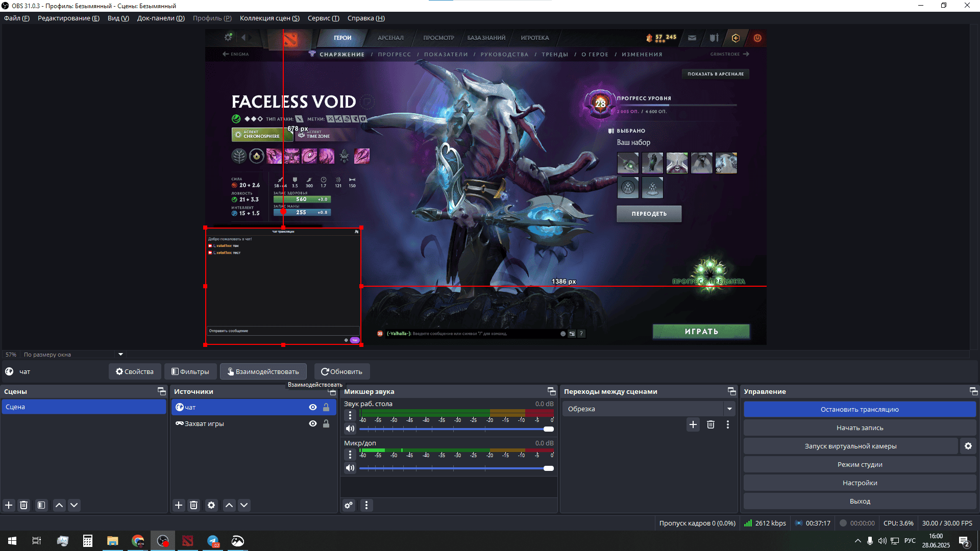Image resolution: width=980 pixels, height=551 pixels.
Task: Click Остановить трансляцию button
Action: pyautogui.click(x=860, y=409)
